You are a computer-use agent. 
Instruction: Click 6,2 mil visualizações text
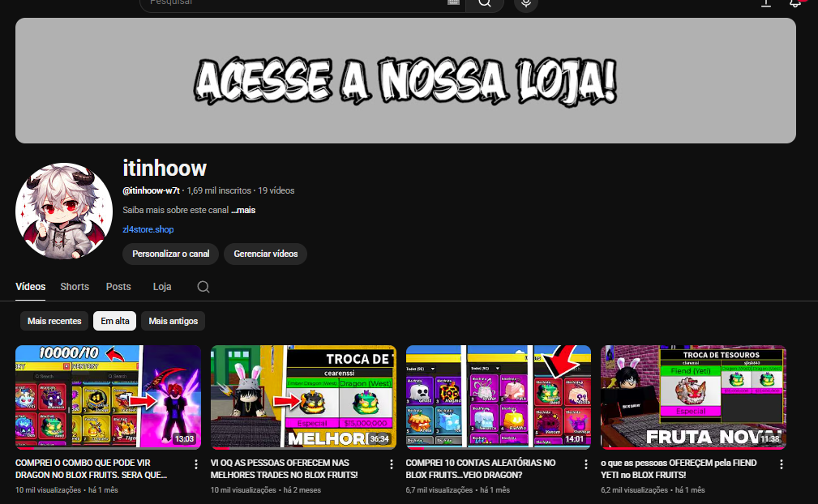click(x=634, y=490)
